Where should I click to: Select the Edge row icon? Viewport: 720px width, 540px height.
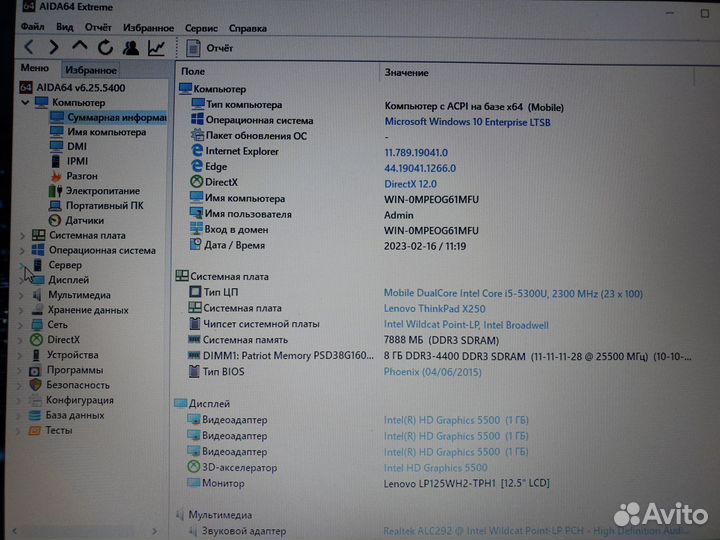pos(197,166)
